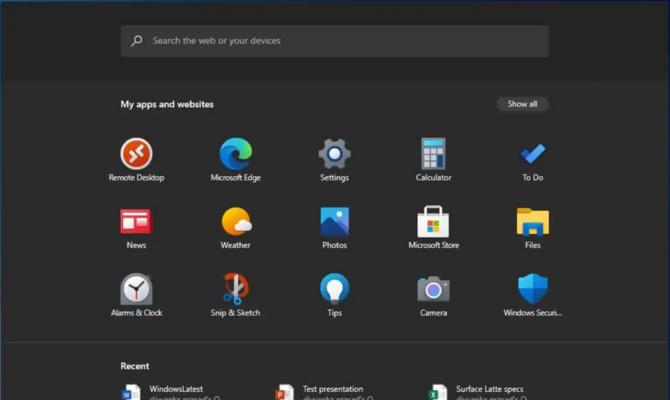The width and height of the screenshot is (670, 400).
Task: Launch the Photos app
Action: [334, 227]
